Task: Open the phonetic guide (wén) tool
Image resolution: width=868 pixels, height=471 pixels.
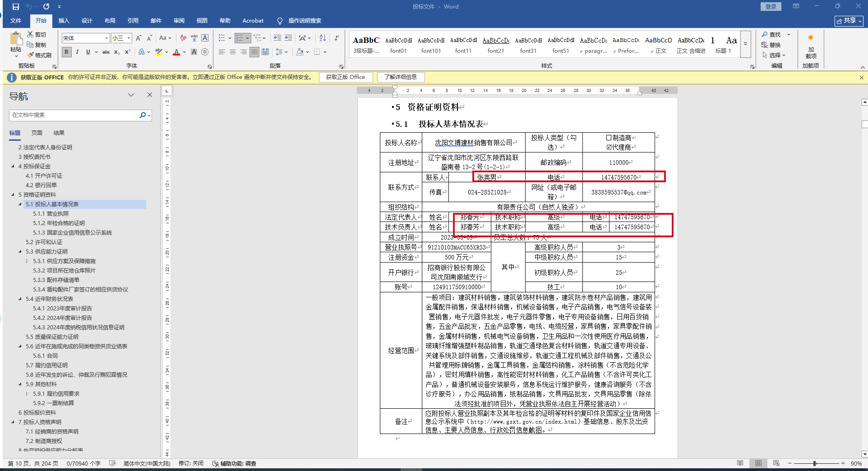Action: (x=194, y=38)
